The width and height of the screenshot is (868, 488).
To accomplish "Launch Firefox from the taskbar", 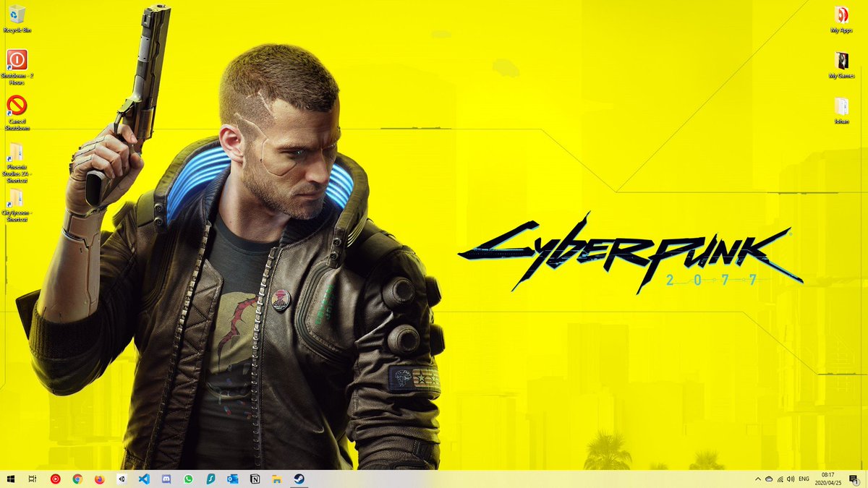I will click(x=100, y=479).
